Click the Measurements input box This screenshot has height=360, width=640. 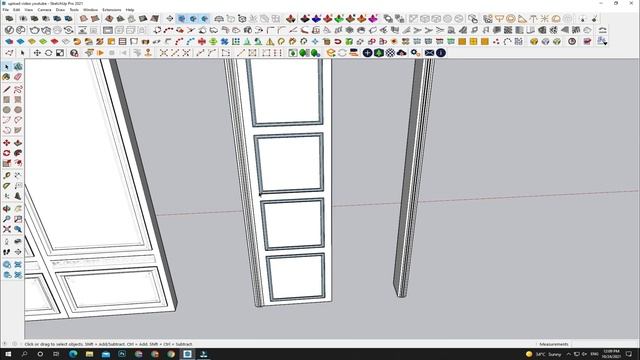[604, 344]
